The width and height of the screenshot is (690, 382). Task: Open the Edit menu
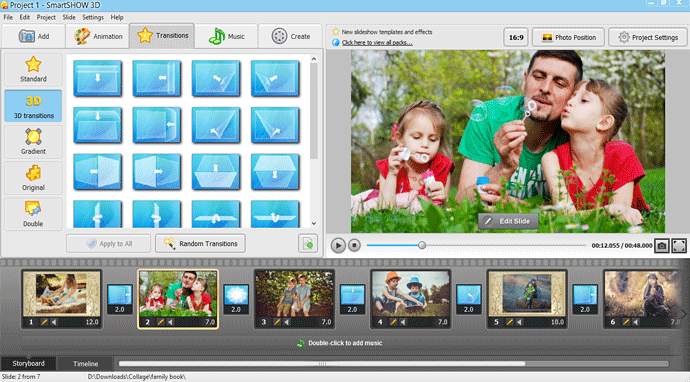(x=25, y=17)
